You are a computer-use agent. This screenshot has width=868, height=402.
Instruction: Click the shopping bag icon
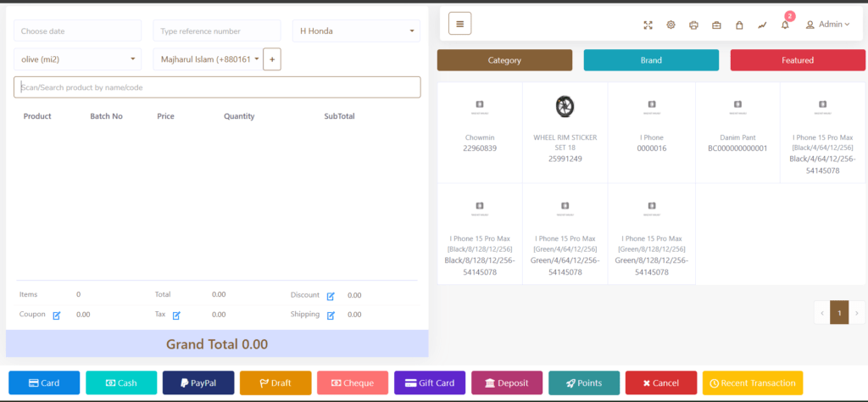[739, 25]
